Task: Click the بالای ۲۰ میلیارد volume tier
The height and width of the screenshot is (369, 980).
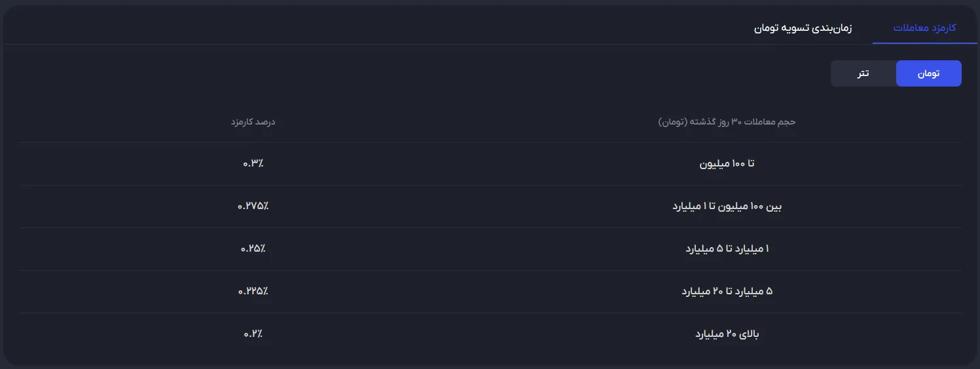Action: pyautogui.click(x=727, y=334)
